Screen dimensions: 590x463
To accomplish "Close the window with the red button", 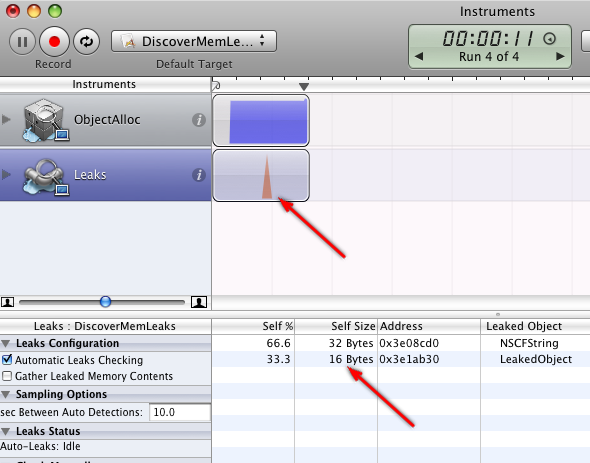I will pos(13,11).
